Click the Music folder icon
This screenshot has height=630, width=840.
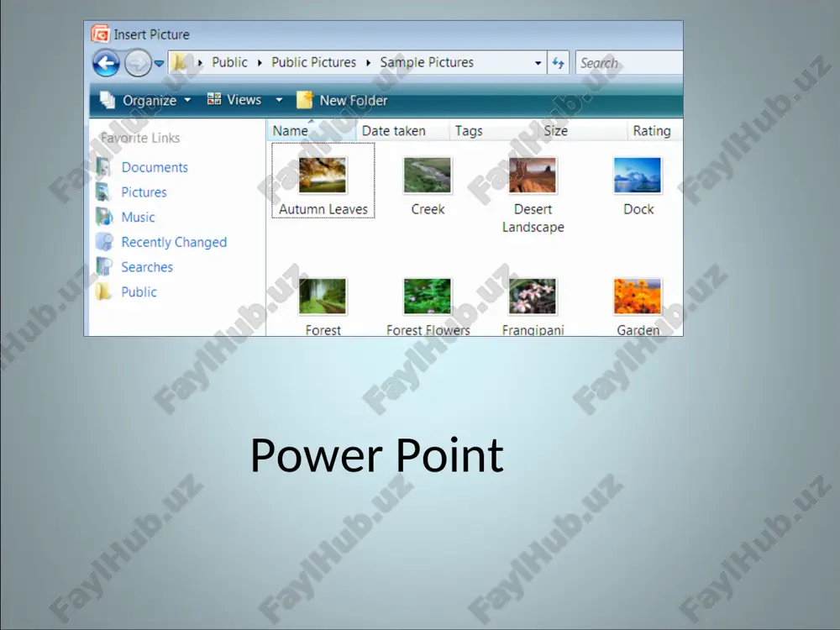tap(104, 217)
